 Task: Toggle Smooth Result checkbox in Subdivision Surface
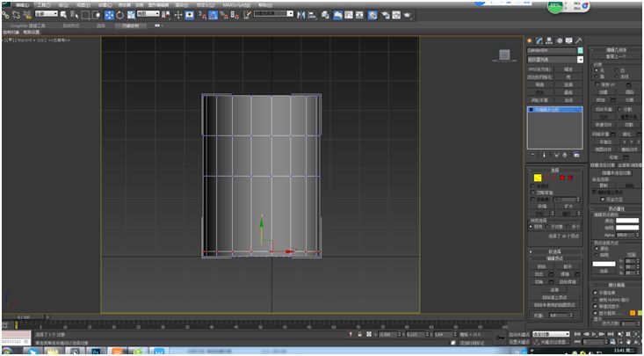(596, 293)
